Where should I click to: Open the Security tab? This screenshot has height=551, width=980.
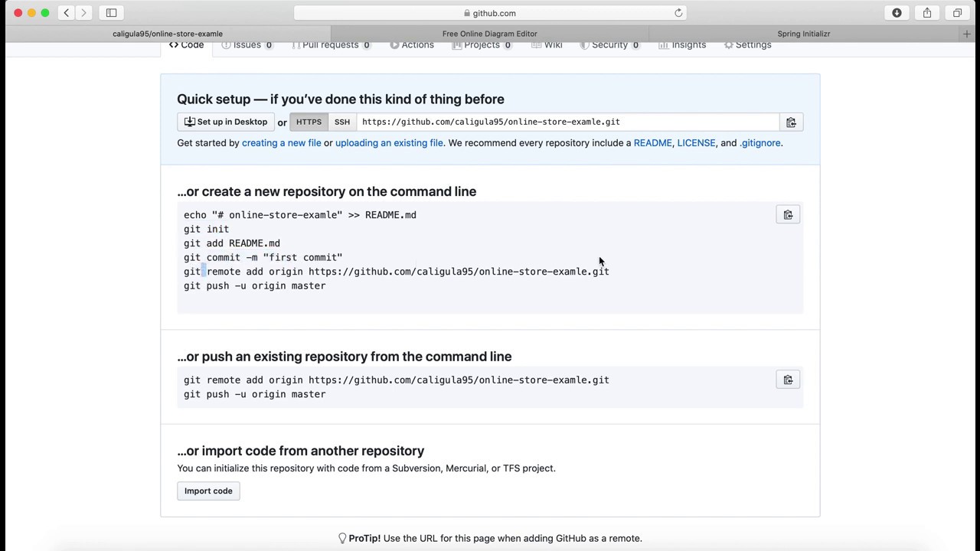click(609, 45)
